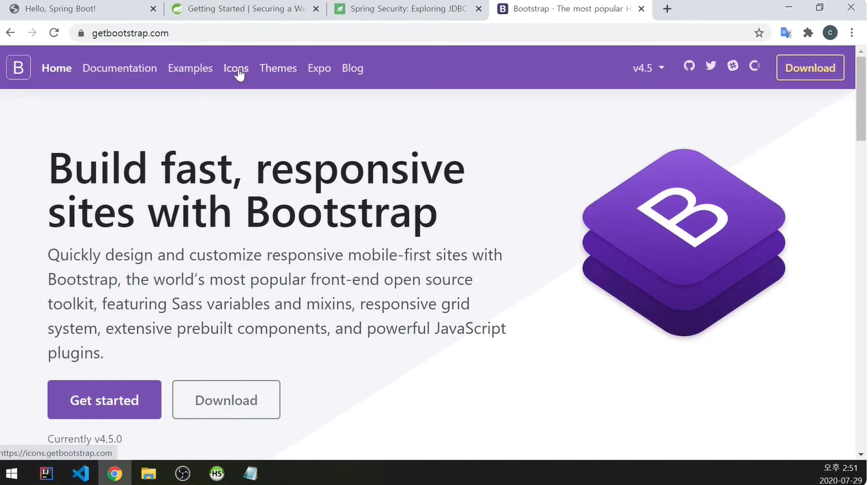Open the Chrome extensions puzzle icon

pos(808,33)
